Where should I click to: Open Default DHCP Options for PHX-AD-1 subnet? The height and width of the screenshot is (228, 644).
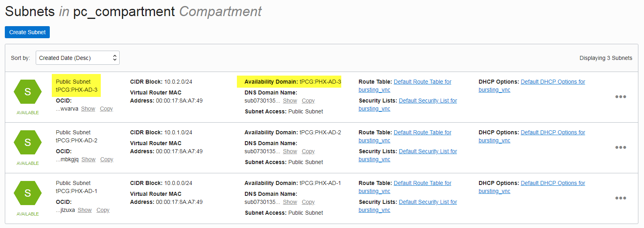tap(552, 183)
